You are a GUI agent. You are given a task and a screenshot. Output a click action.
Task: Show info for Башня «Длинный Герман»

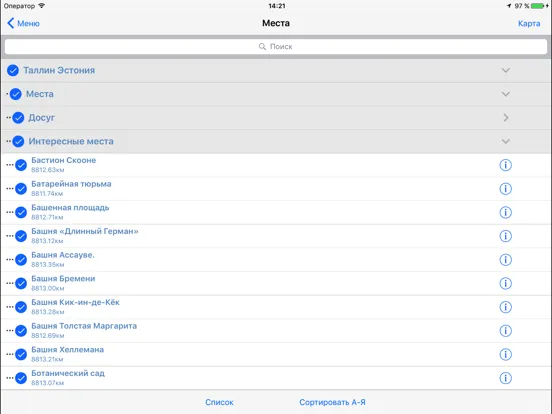[x=505, y=236]
